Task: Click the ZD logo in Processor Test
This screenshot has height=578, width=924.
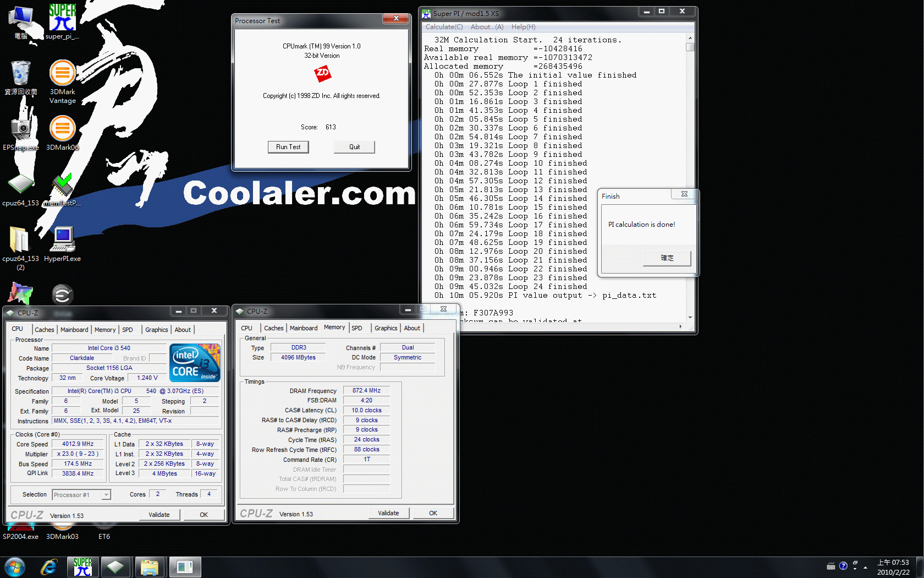Action: pyautogui.click(x=322, y=73)
